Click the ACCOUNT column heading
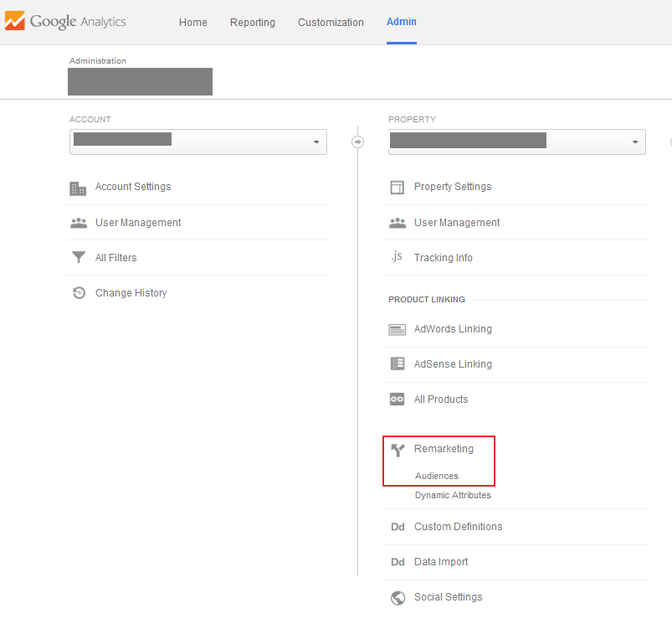672x634 pixels. click(90, 119)
